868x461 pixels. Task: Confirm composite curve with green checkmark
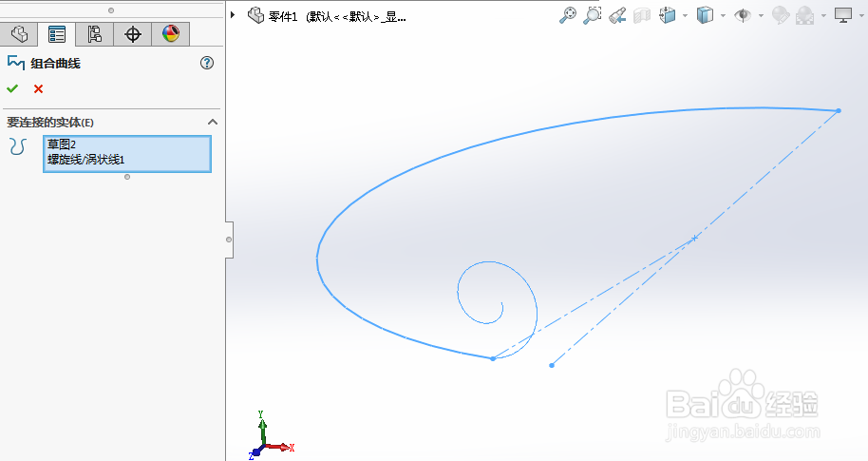pos(12,88)
